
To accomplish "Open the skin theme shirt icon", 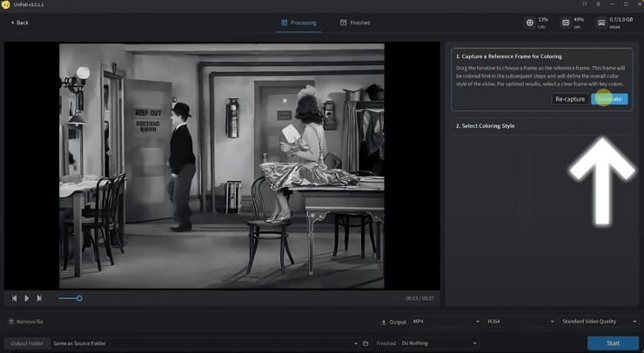I will 585,4.
